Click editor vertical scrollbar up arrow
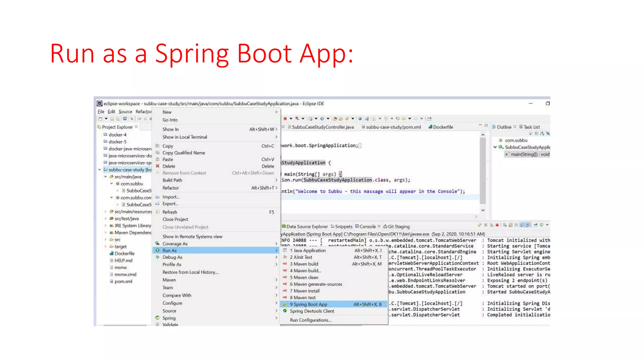 [x=483, y=135]
